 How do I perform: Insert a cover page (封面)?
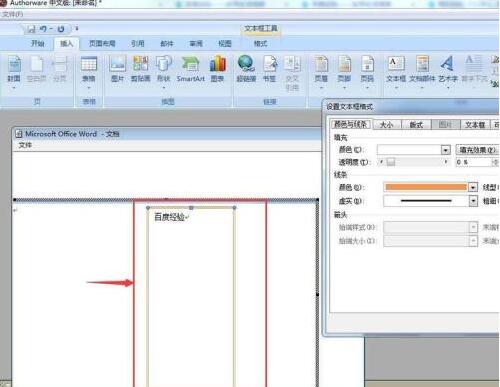(14, 69)
